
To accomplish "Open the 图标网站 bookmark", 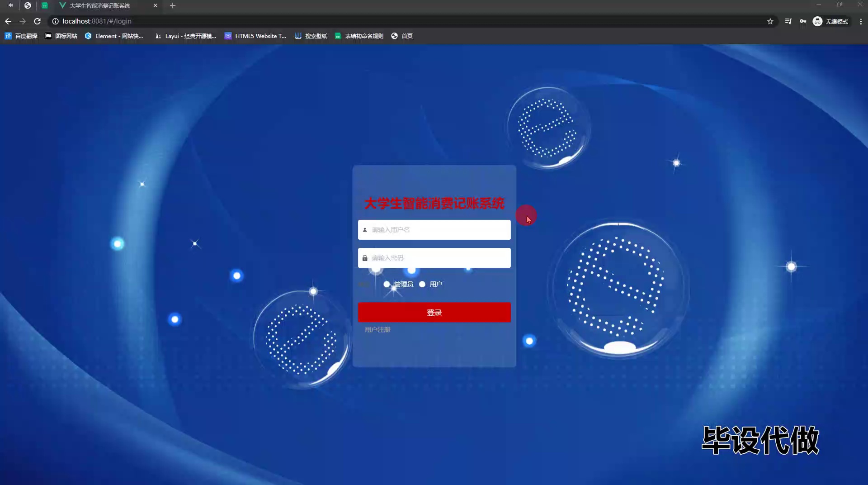I will (61, 36).
